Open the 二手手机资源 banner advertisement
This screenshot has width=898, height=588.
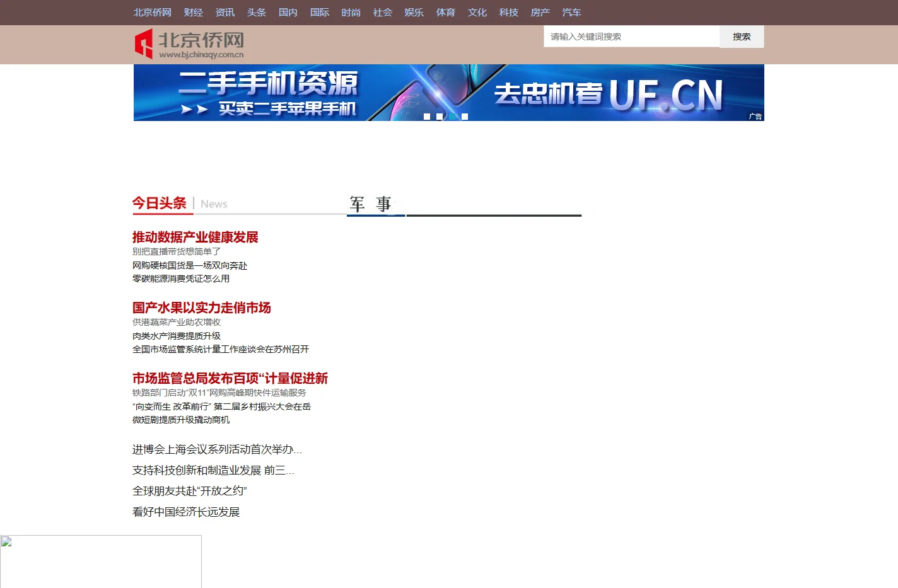(448, 93)
